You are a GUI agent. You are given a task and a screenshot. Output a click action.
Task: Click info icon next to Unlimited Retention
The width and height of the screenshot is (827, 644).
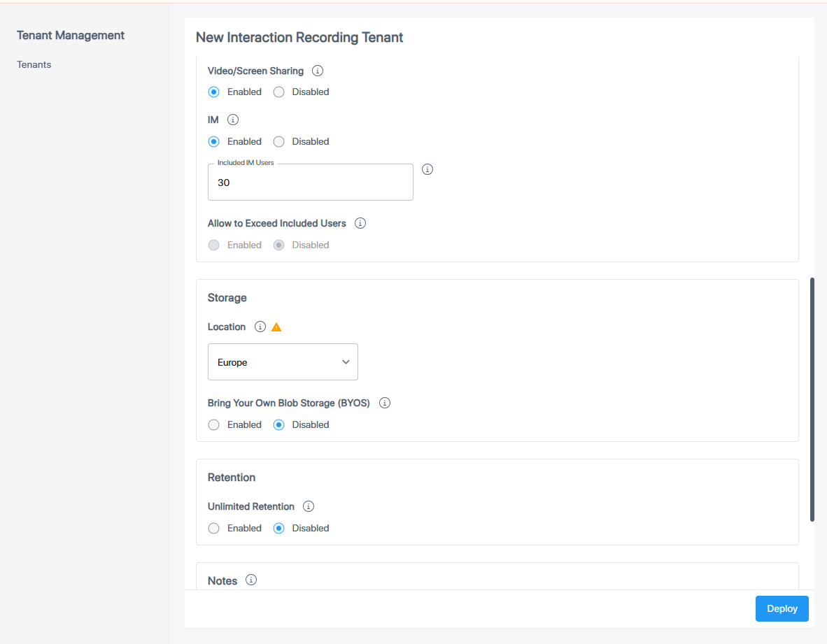pyautogui.click(x=309, y=506)
